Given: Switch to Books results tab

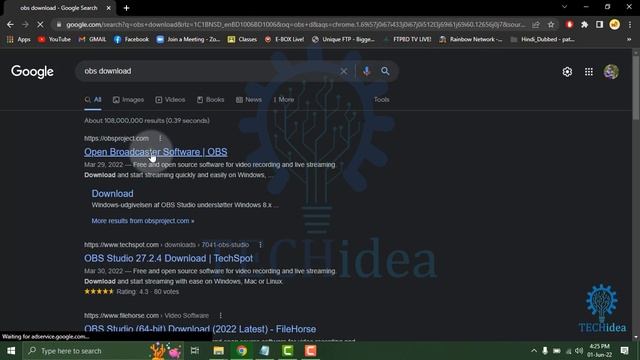Looking at the screenshot, I should [211, 100].
